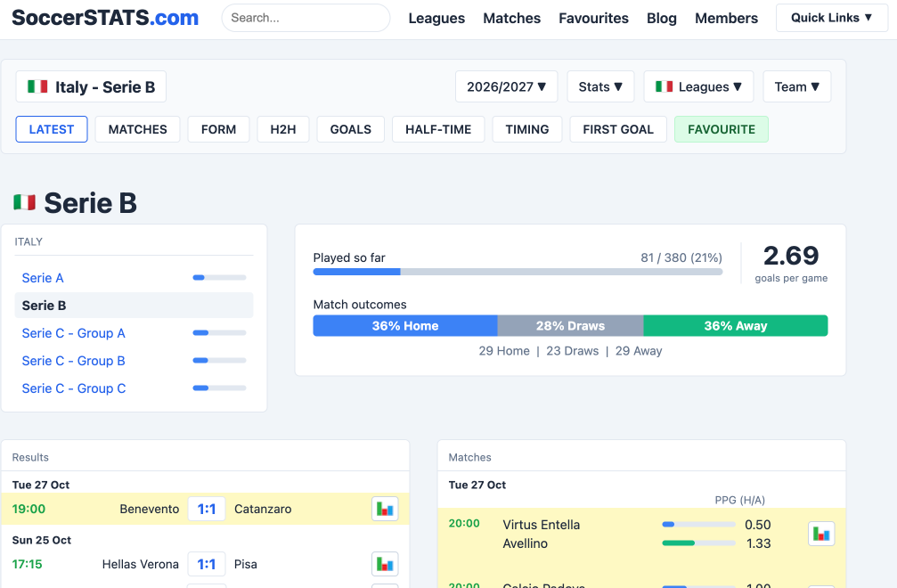Open the GOALS tab
The height and width of the screenshot is (588, 897).
pos(351,129)
